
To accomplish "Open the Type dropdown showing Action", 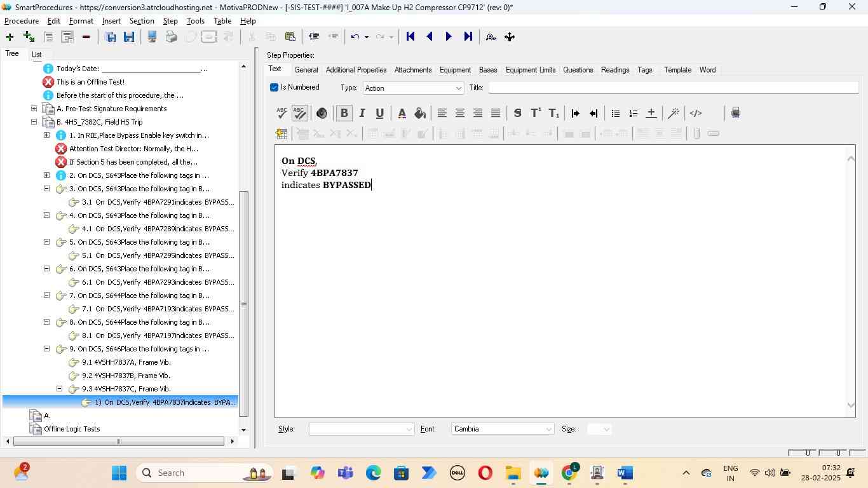I will click(413, 88).
